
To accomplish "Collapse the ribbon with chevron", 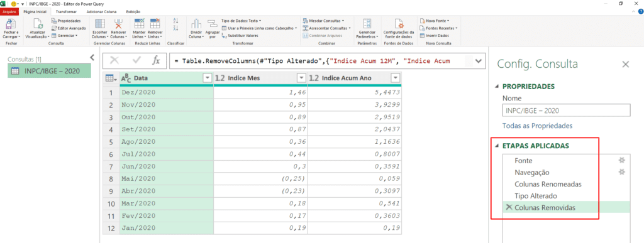I will pos(633,12).
